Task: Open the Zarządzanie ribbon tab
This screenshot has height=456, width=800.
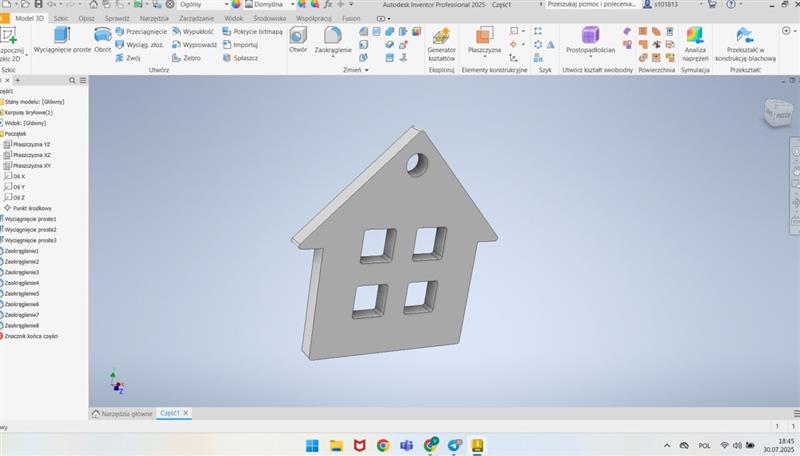Action: click(x=196, y=18)
